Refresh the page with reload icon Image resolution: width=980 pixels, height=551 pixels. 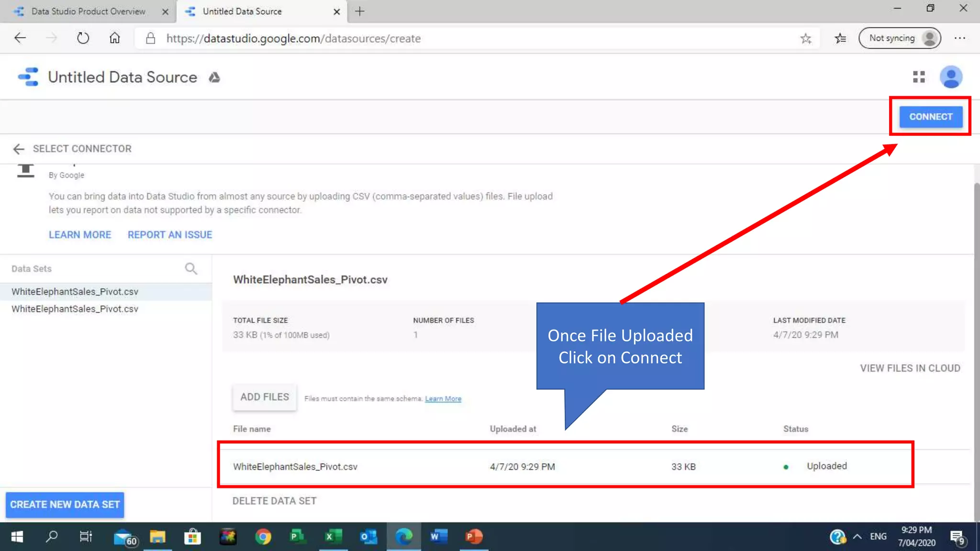(x=83, y=38)
